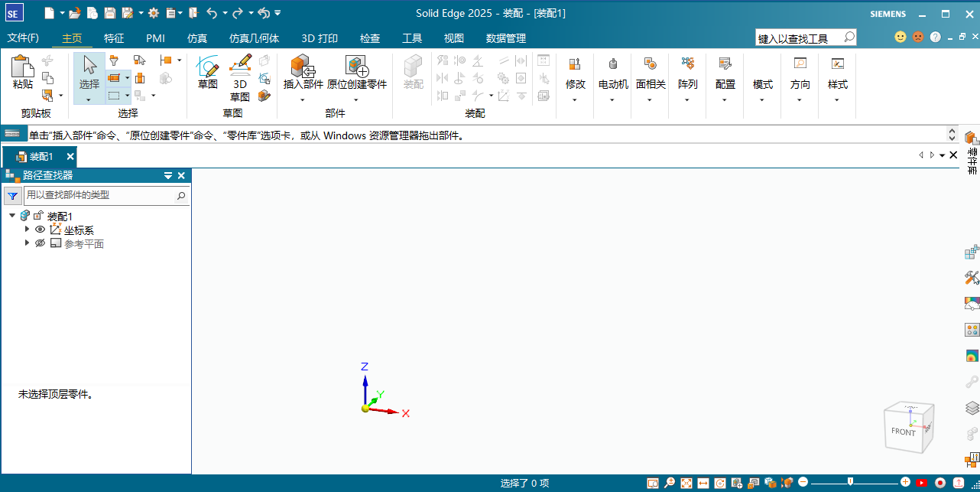The image size is (980, 492).
Task: Switch to the 特征 ribbon tab
Action: (x=114, y=38)
